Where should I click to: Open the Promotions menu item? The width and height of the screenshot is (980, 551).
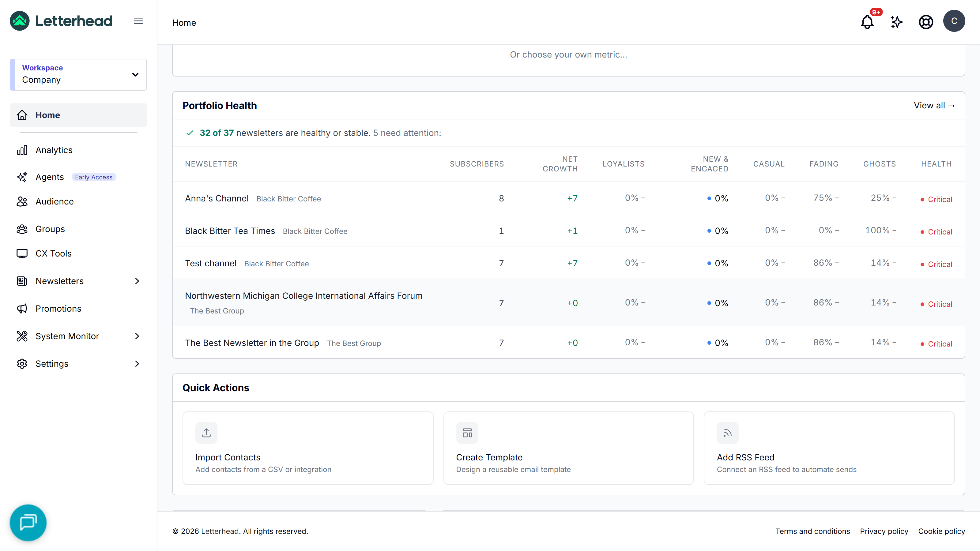pos(78,308)
